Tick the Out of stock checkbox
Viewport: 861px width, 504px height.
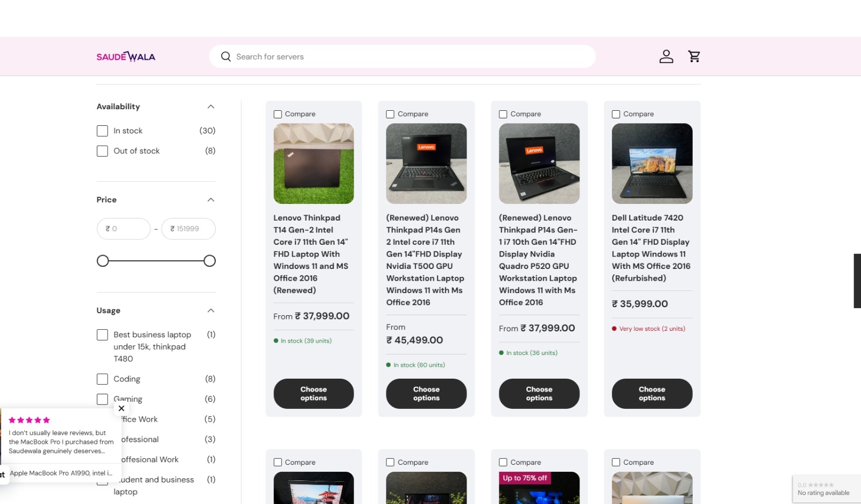[x=102, y=151]
